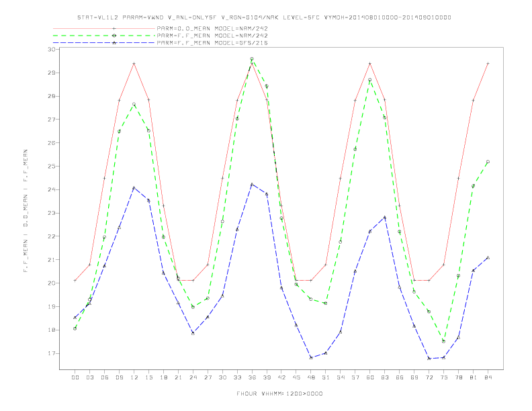The height and width of the screenshot is (411, 532).
Task: Click forecast hour label 60 on x-axis
Action: (370, 377)
